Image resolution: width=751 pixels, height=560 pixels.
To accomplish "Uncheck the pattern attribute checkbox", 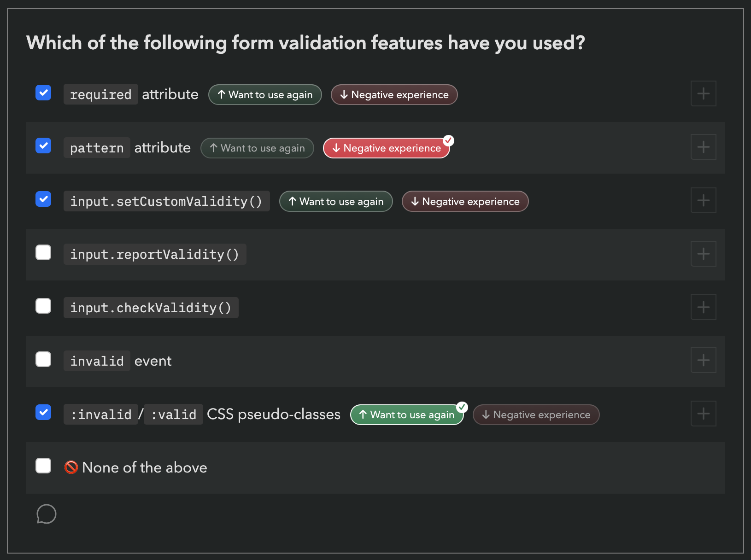I will click(x=43, y=146).
